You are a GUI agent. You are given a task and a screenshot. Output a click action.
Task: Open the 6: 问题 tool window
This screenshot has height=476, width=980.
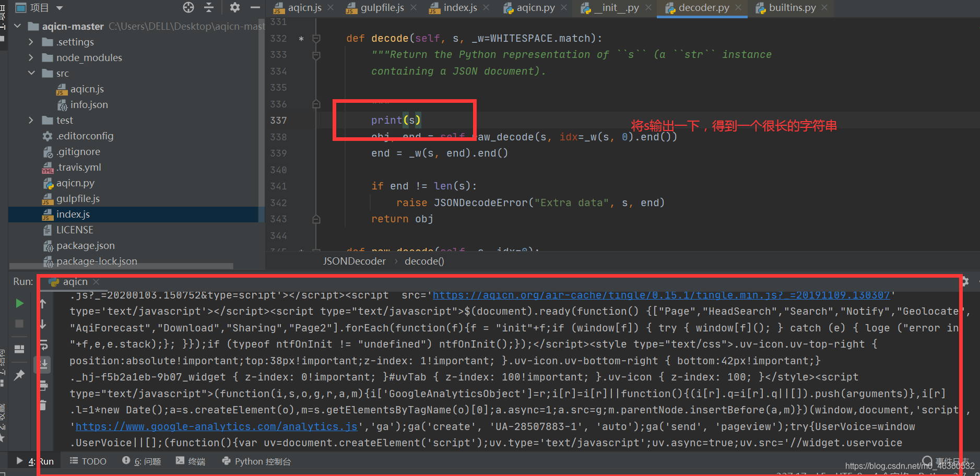tap(141, 461)
